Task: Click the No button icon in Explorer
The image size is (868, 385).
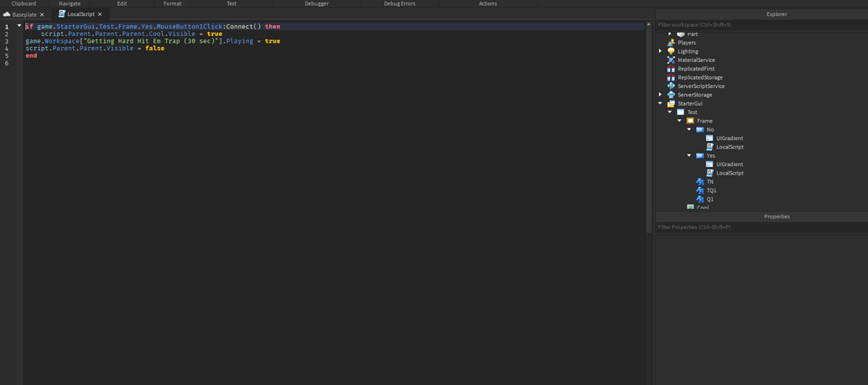Action: [699, 130]
